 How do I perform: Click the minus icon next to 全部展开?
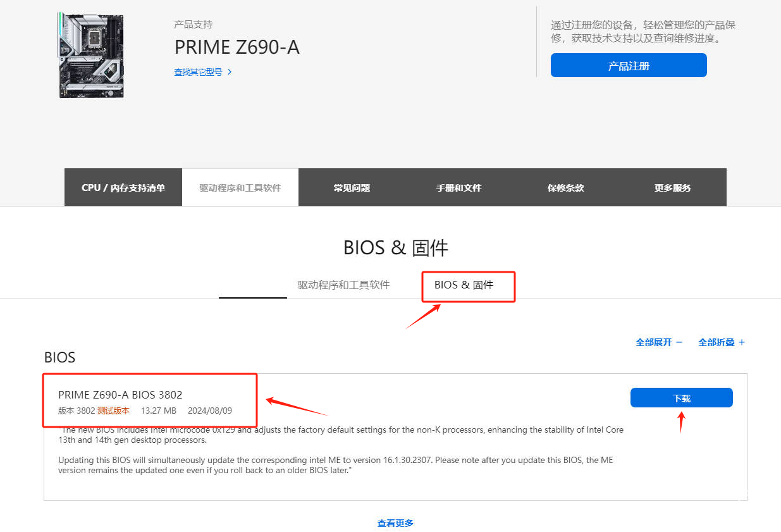coord(679,342)
